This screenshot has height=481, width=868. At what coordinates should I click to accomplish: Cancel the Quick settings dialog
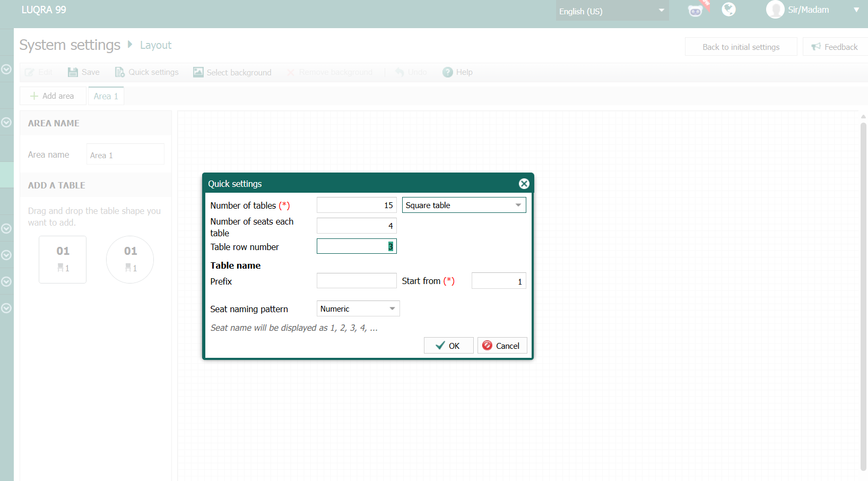[502, 346]
